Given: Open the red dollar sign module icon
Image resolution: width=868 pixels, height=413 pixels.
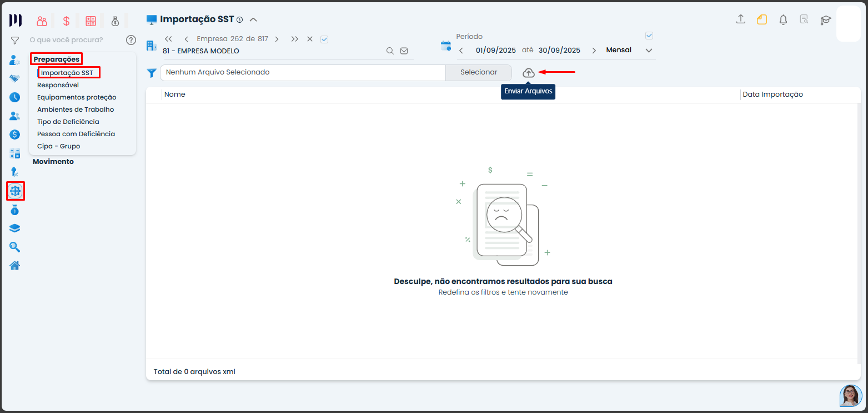Looking at the screenshot, I should [66, 21].
